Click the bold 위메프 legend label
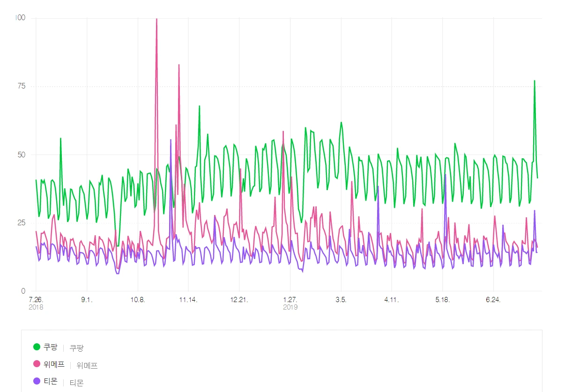The width and height of the screenshot is (572, 392). pyautogui.click(x=54, y=364)
